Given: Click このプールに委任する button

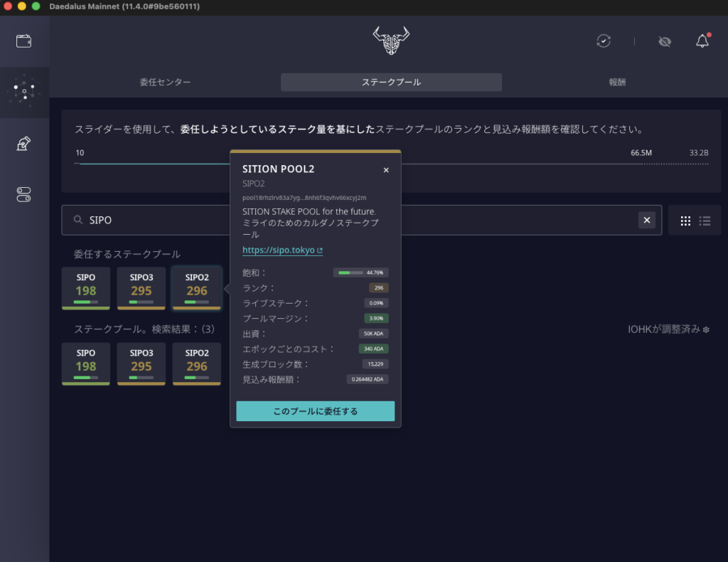Looking at the screenshot, I should (x=315, y=411).
